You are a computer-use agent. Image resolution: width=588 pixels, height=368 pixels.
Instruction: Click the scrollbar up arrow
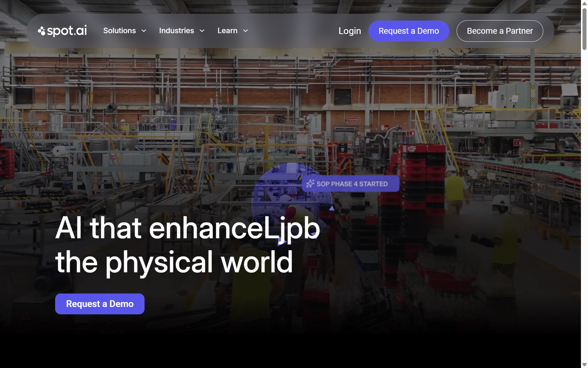point(584,3)
